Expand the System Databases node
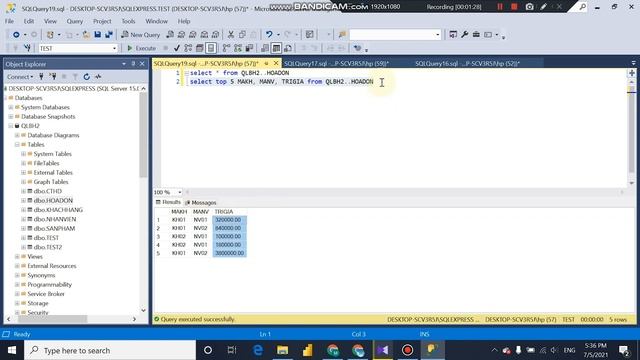Screen dimensions: 640x360 11,107
